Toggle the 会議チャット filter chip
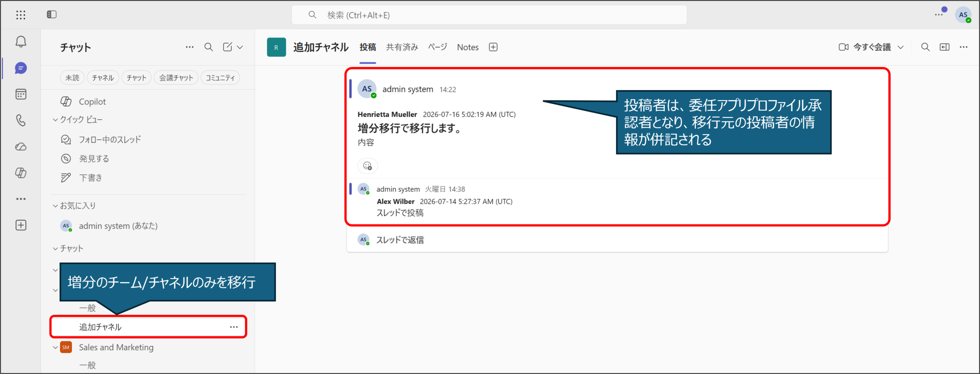980x374 pixels. [176, 78]
